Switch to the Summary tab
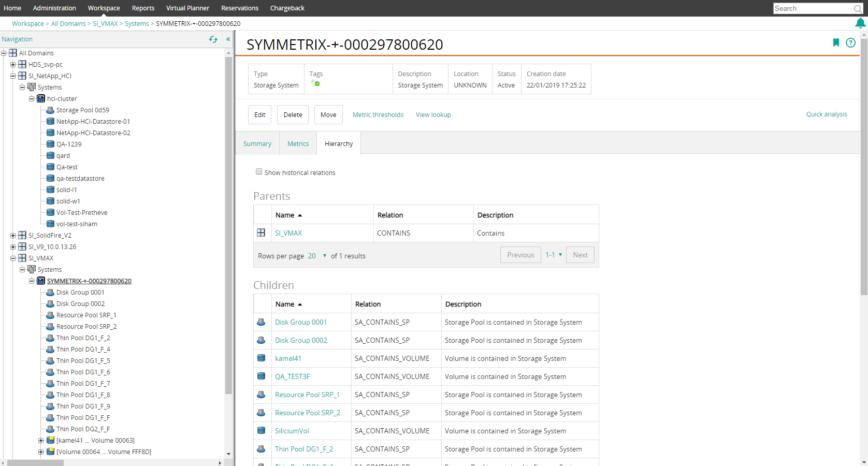This screenshot has width=868, height=466. click(x=257, y=144)
